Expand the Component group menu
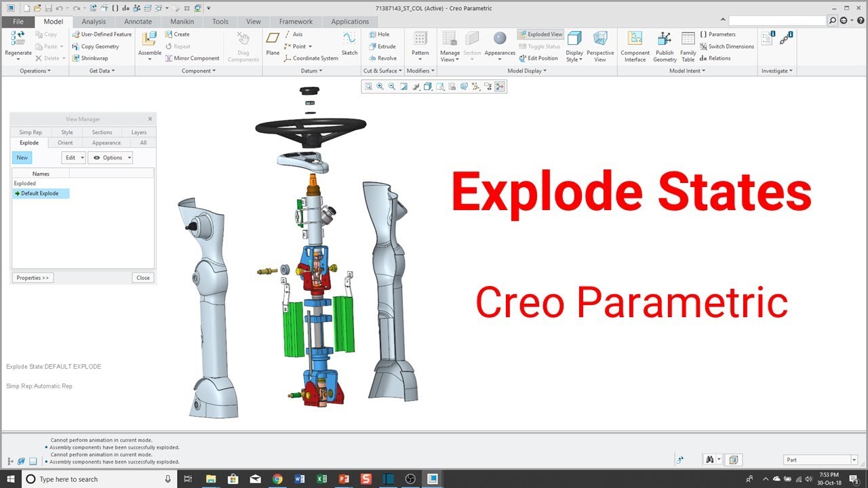Viewport: 868px width, 488px height. (199, 70)
